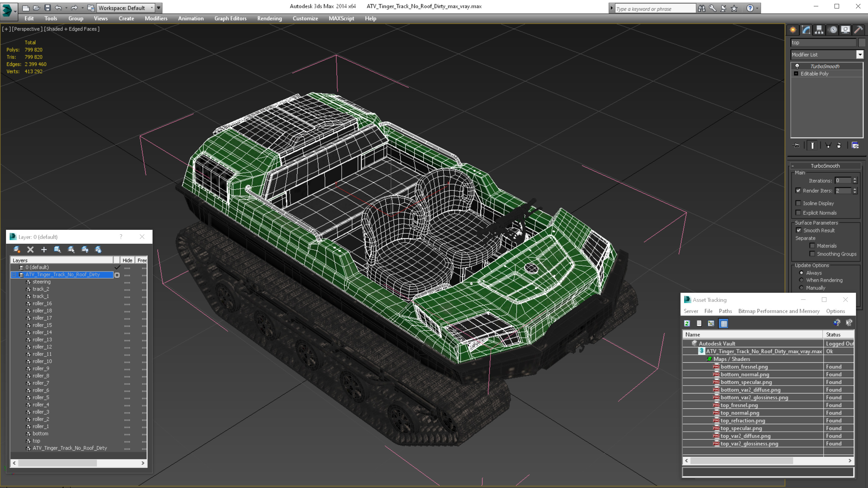Click the Open File toolbar icon
Viewport: 868px width, 488px height.
coord(37,8)
